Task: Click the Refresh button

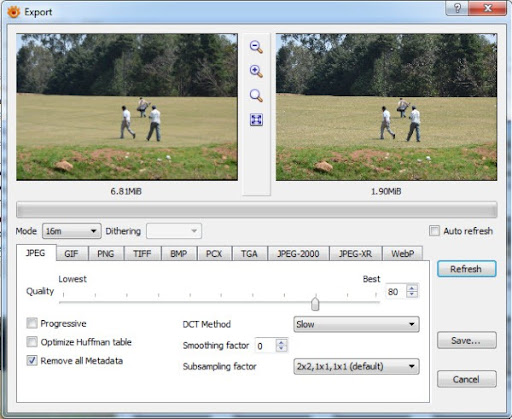Action: point(466,269)
